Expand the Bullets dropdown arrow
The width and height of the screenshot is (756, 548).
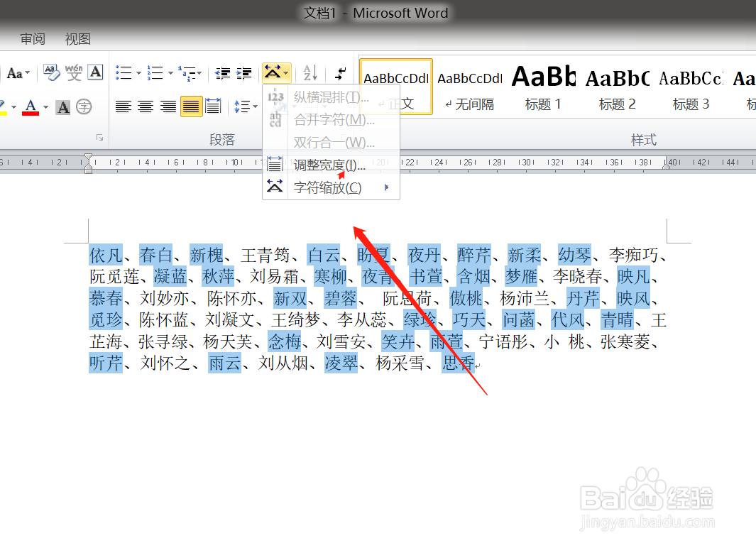coord(138,73)
